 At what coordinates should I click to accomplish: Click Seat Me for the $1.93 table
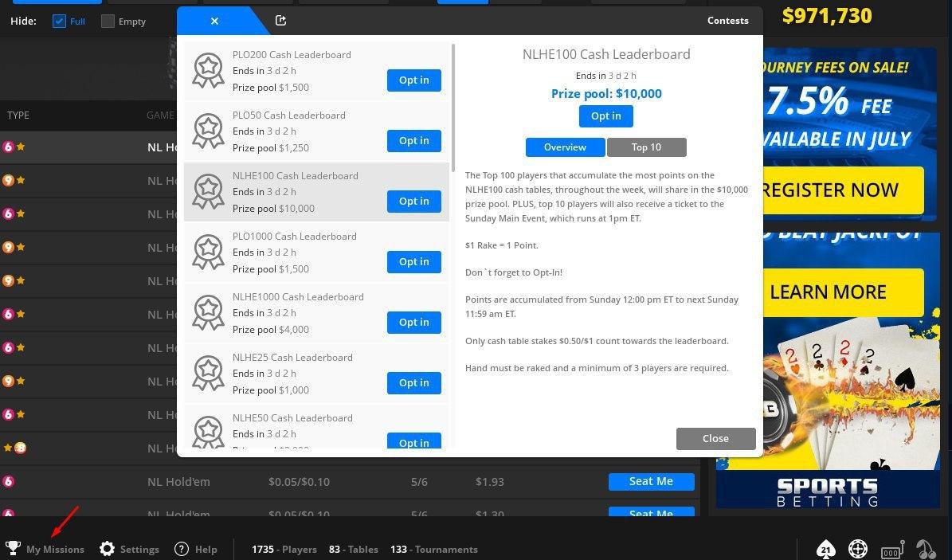[652, 482]
